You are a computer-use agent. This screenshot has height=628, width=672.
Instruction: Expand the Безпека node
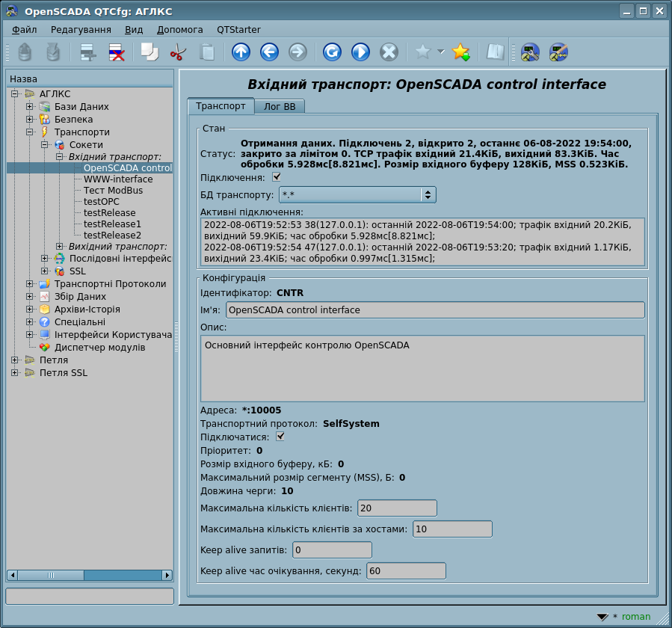pos(30,119)
